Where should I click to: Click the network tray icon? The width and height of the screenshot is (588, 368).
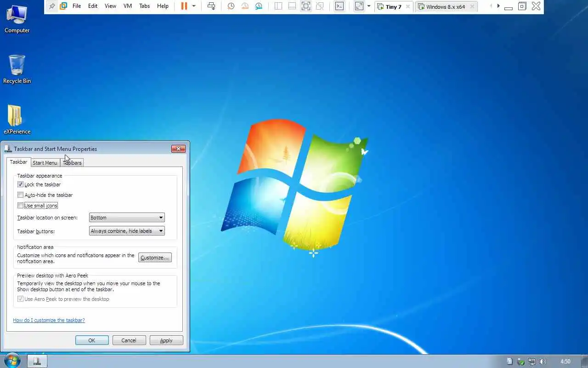click(532, 362)
